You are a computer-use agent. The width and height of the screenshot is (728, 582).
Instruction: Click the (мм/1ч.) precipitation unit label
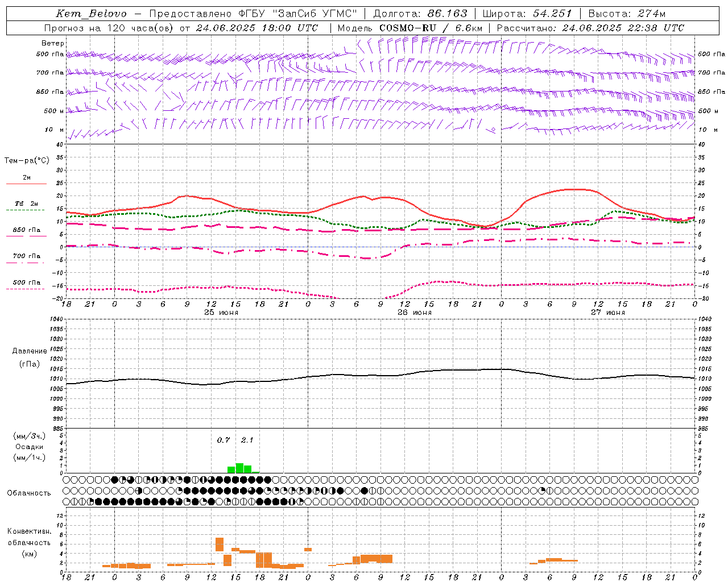(x=30, y=458)
